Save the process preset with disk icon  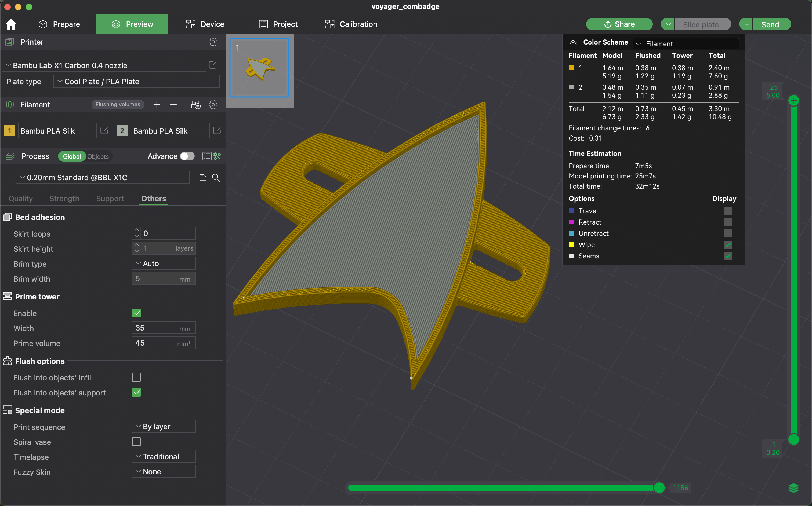[202, 178]
